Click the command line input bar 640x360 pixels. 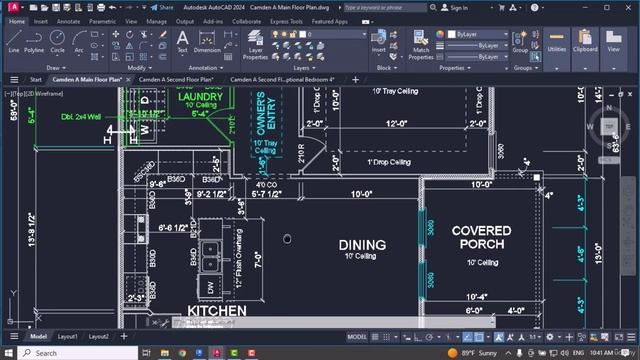point(333,322)
